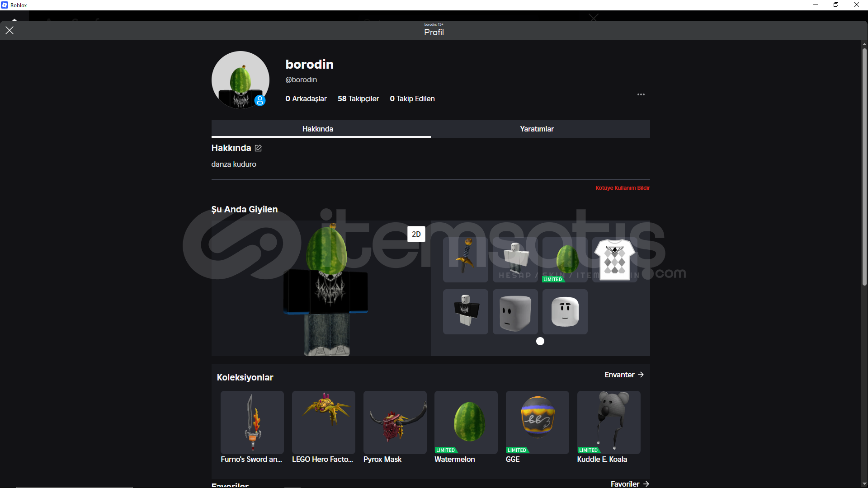Open the gray blocky head item
The image size is (868, 488).
pos(515,312)
